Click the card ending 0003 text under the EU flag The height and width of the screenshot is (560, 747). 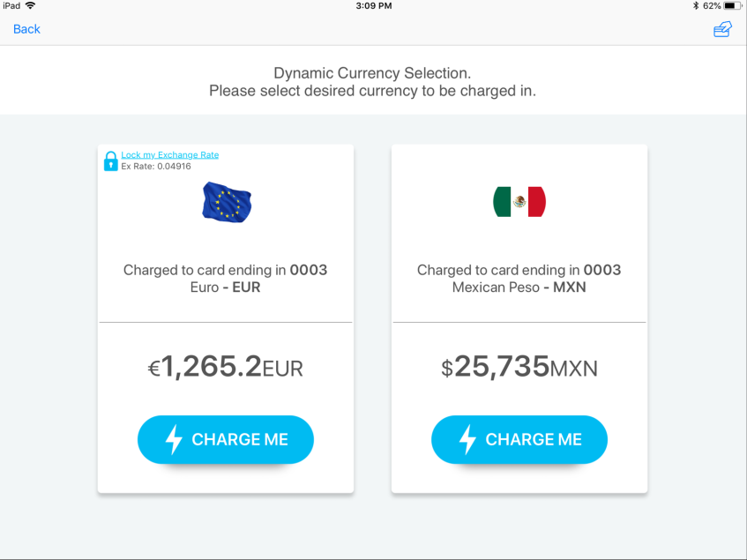pos(225,270)
